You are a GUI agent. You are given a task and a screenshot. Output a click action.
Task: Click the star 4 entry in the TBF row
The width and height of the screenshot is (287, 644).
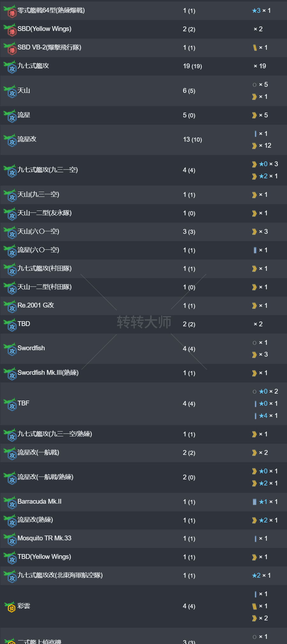263,416
